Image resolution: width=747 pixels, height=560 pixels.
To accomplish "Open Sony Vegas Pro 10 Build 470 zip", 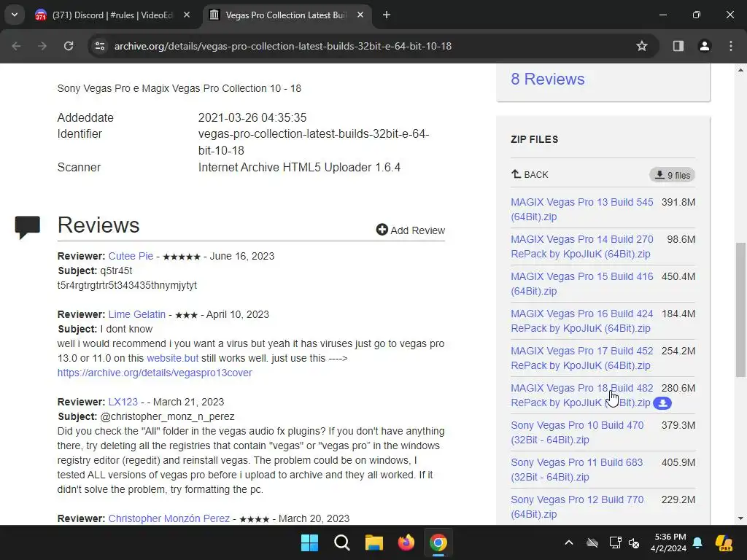I will click(x=577, y=432).
